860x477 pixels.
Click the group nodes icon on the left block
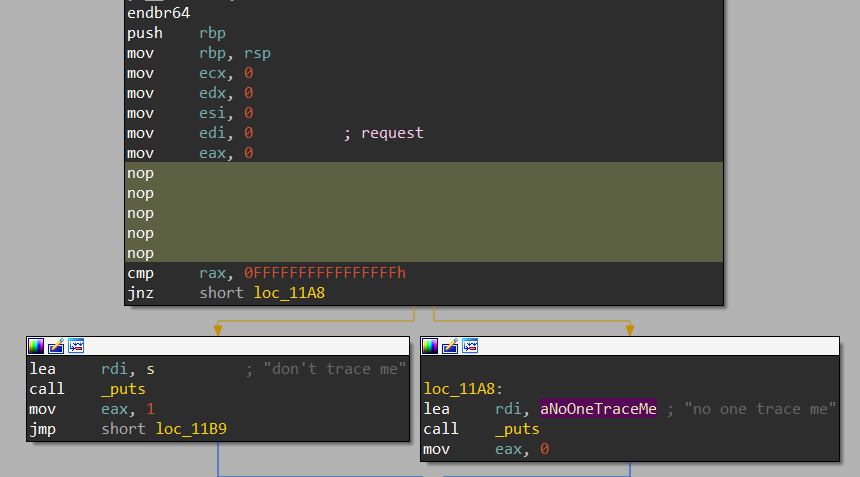click(x=76, y=346)
